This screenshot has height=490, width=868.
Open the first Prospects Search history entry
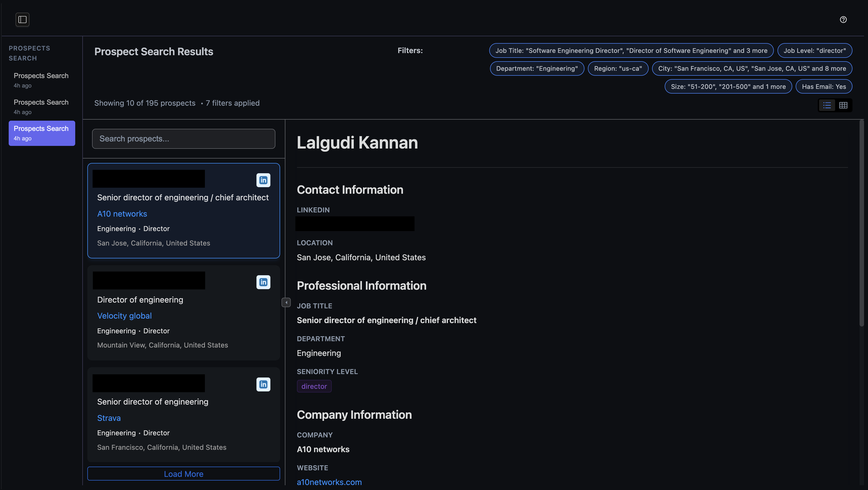[42, 80]
